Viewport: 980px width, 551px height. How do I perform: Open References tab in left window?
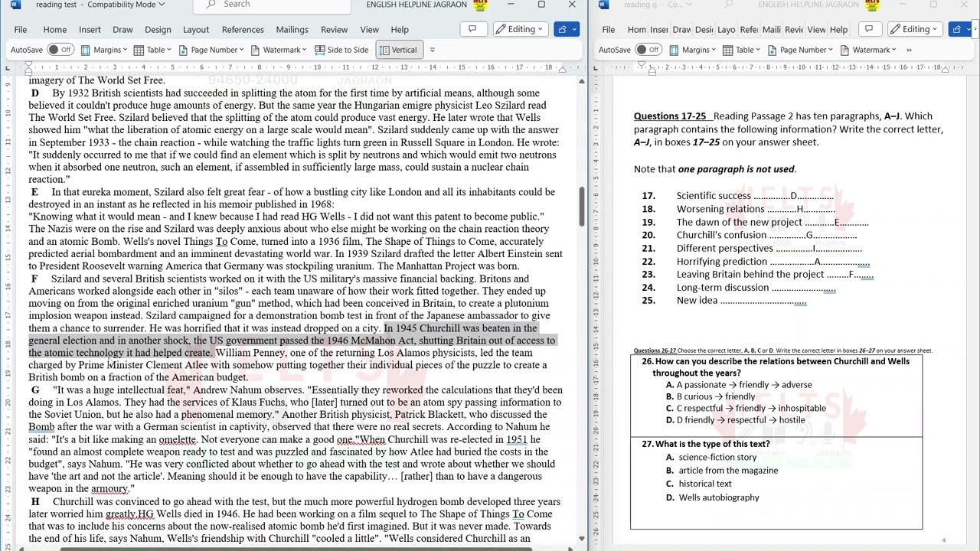(x=243, y=30)
